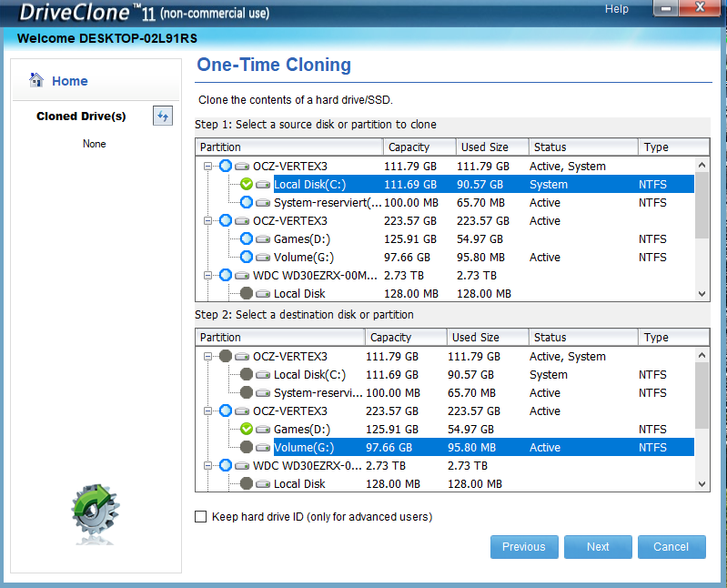Proceed with the Next button
This screenshot has width=727, height=588.
(x=598, y=547)
